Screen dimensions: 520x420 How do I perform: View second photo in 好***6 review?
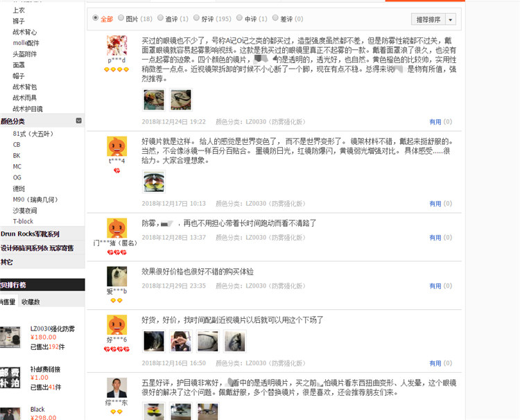[x=181, y=341]
